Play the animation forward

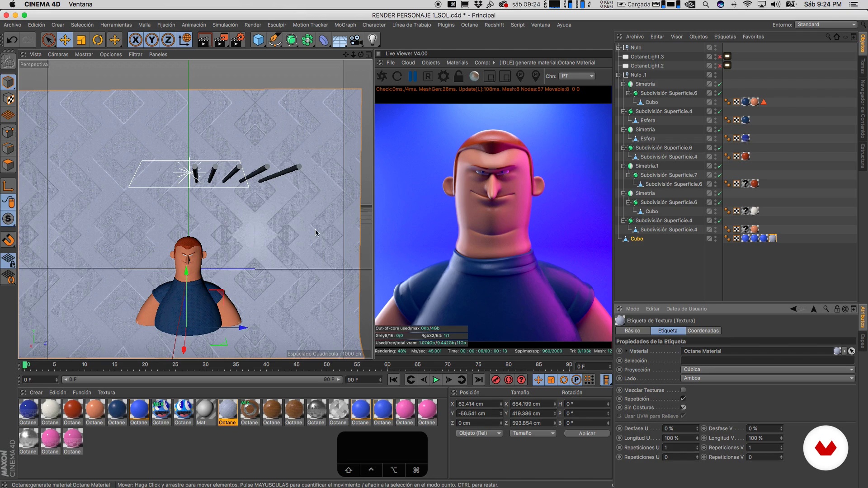pyautogui.click(x=436, y=380)
